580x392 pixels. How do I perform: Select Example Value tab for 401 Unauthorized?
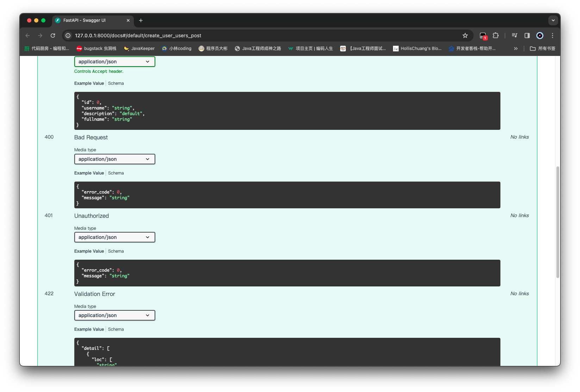[x=89, y=251]
